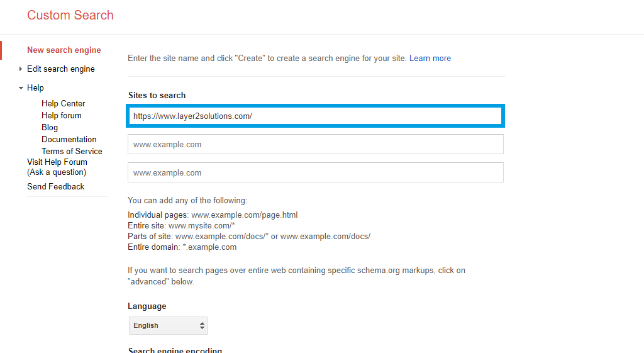Open the Edit search engine section
Image resolution: width=644 pixels, height=353 pixels.
61,69
